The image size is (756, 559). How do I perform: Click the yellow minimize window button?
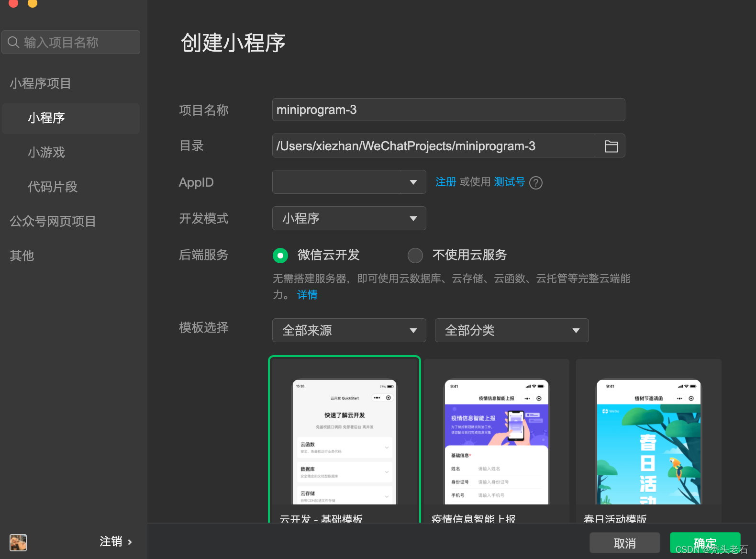(33, 3)
